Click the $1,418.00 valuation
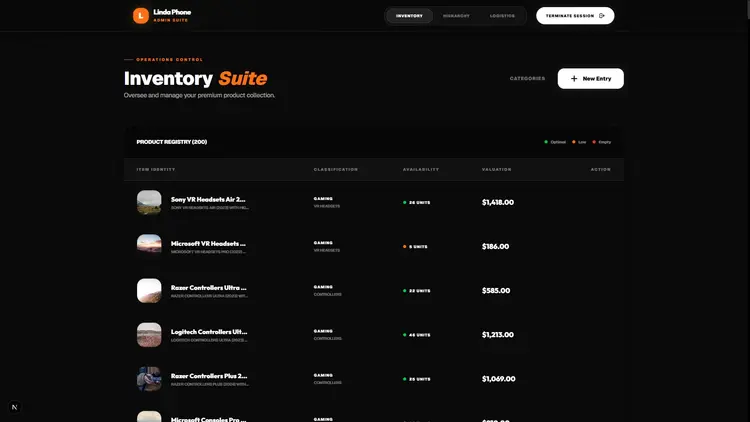Viewport: 750px width, 422px height. (x=498, y=202)
